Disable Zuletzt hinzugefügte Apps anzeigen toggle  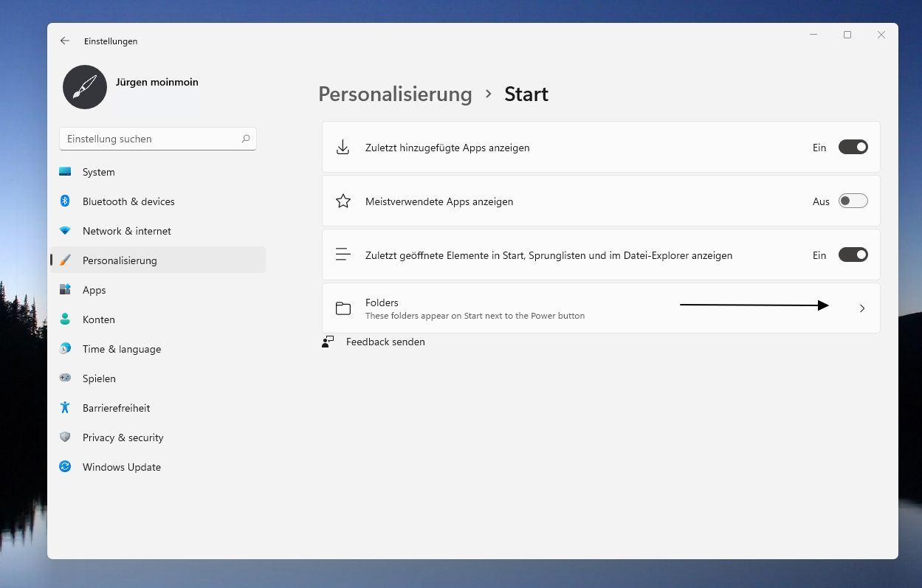point(853,148)
